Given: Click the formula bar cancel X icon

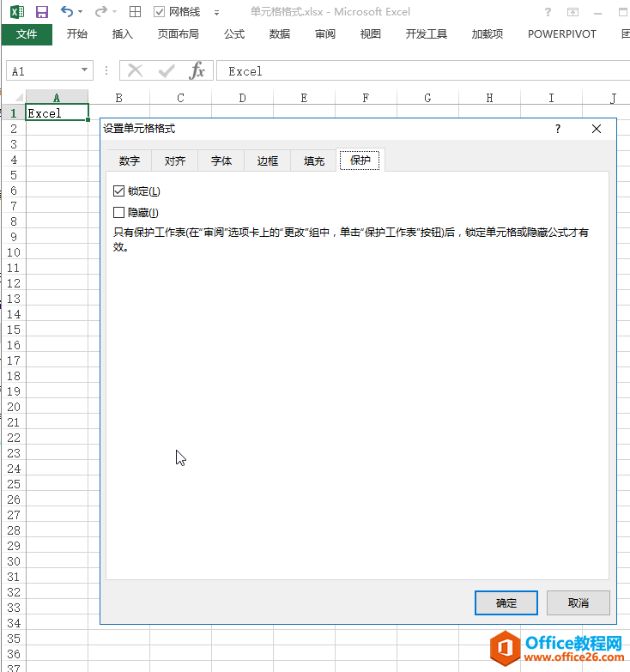Looking at the screenshot, I should pos(135,71).
